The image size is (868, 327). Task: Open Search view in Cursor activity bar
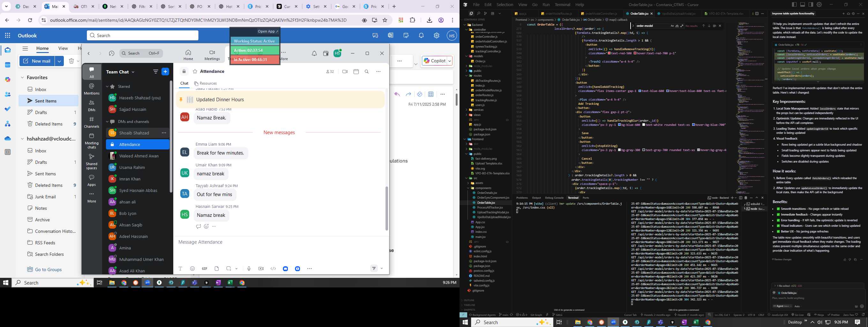478,13
